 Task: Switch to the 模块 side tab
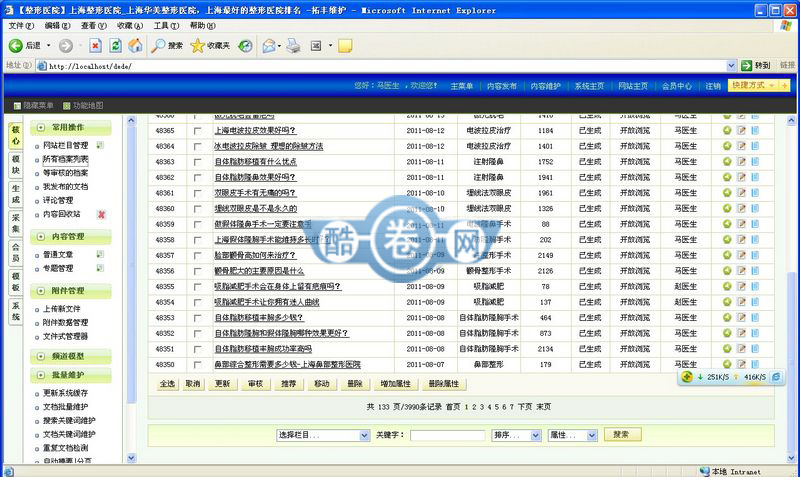(16, 165)
